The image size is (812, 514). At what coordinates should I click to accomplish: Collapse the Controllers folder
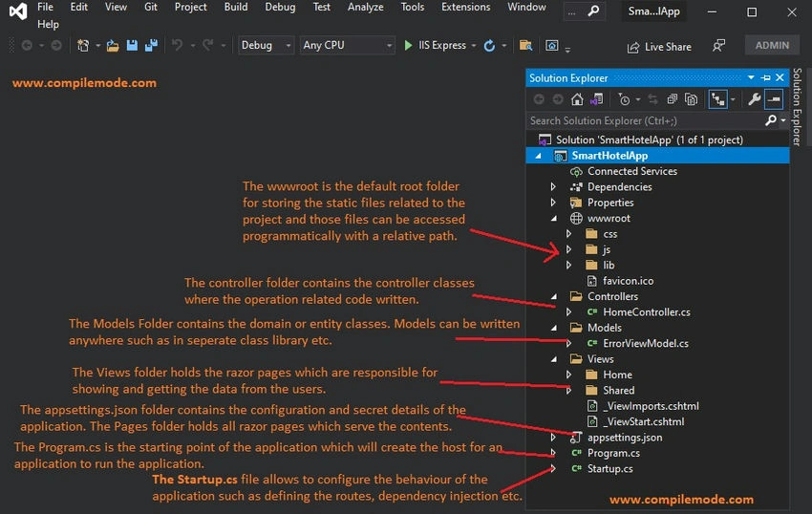click(x=553, y=296)
